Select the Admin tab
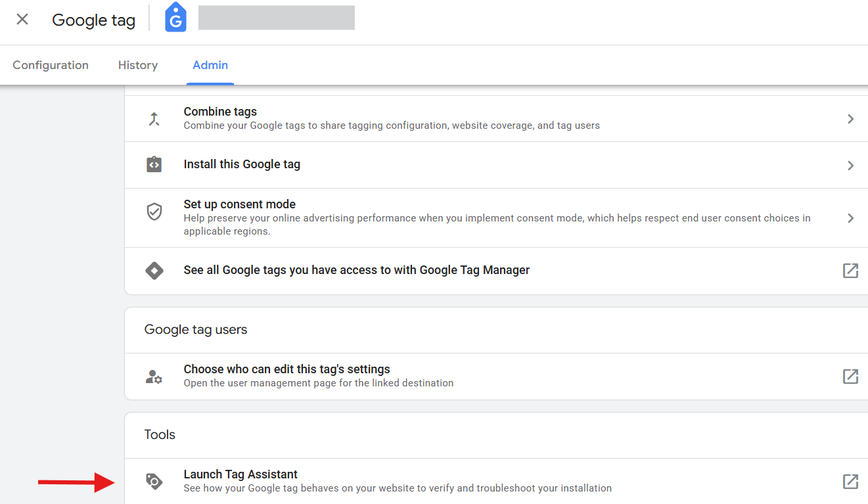868x504 pixels. coord(210,65)
